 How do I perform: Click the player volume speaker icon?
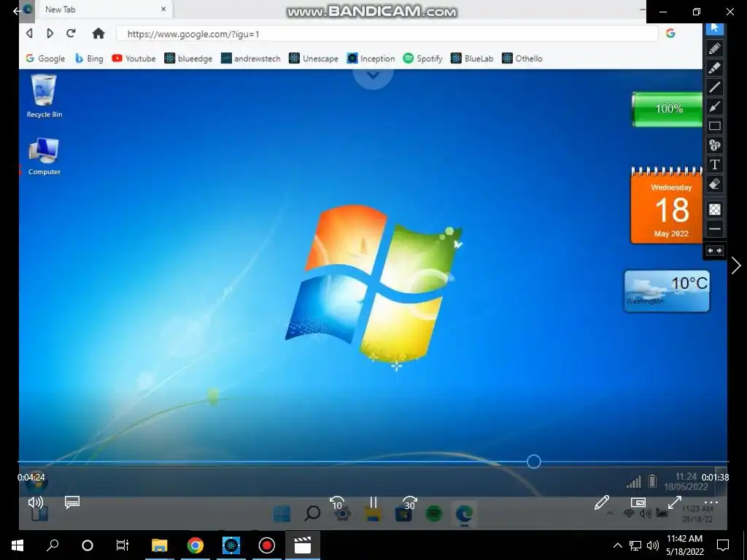(36, 502)
